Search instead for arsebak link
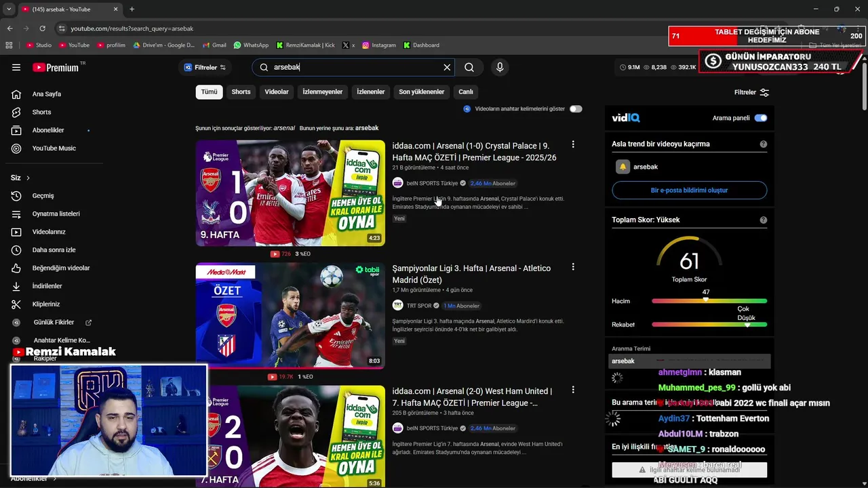This screenshot has width=868, height=488. tap(367, 128)
